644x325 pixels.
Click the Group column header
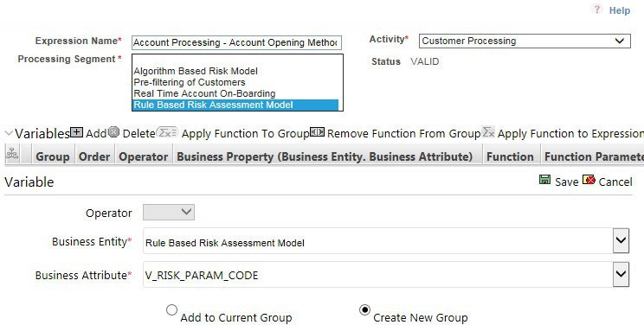point(53,156)
